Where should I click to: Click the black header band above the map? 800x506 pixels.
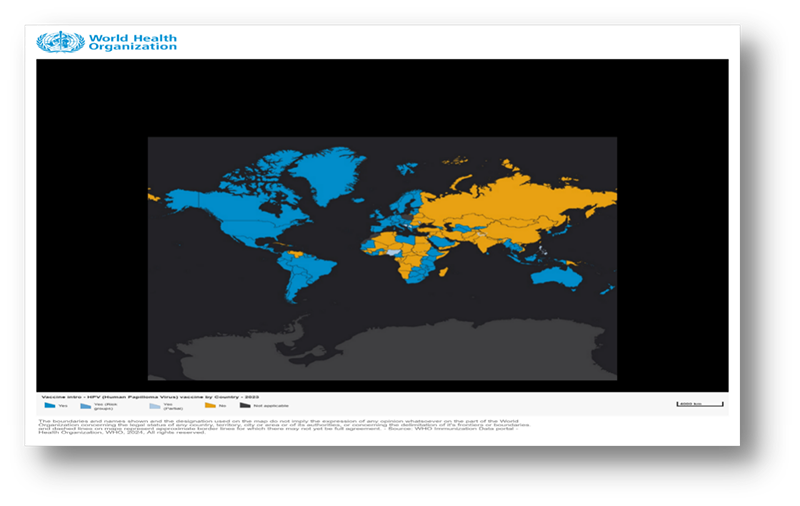pyautogui.click(x=382, y=97)
